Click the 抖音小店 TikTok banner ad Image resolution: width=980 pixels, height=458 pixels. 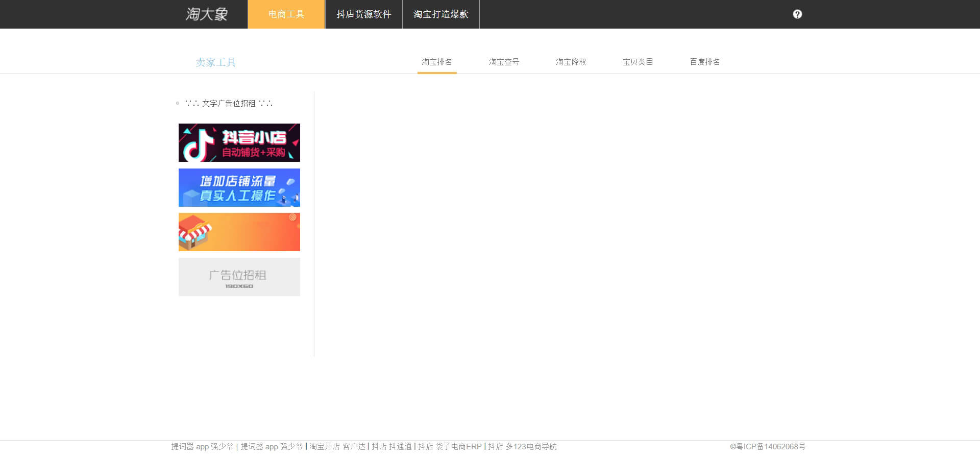click(x=239, y=142)
